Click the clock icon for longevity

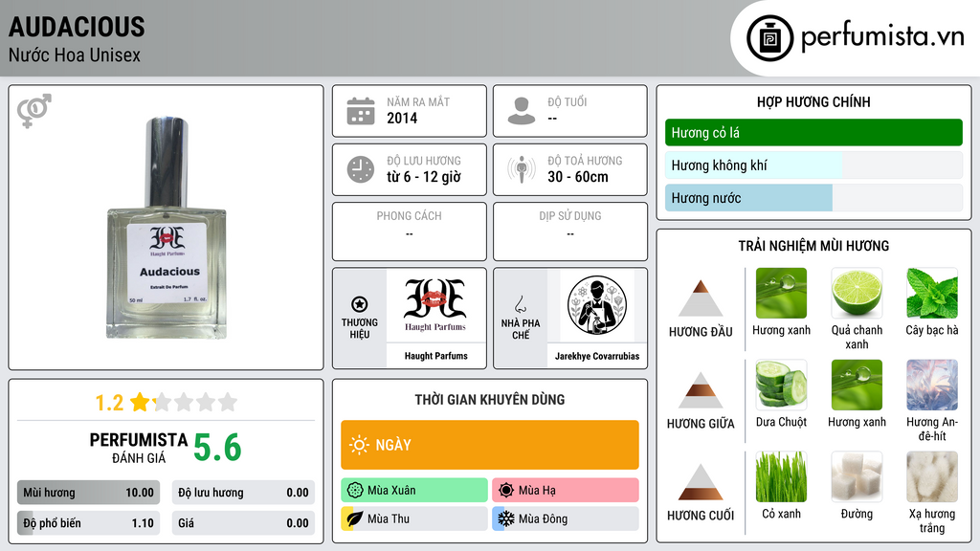click(x=361, y=169)
